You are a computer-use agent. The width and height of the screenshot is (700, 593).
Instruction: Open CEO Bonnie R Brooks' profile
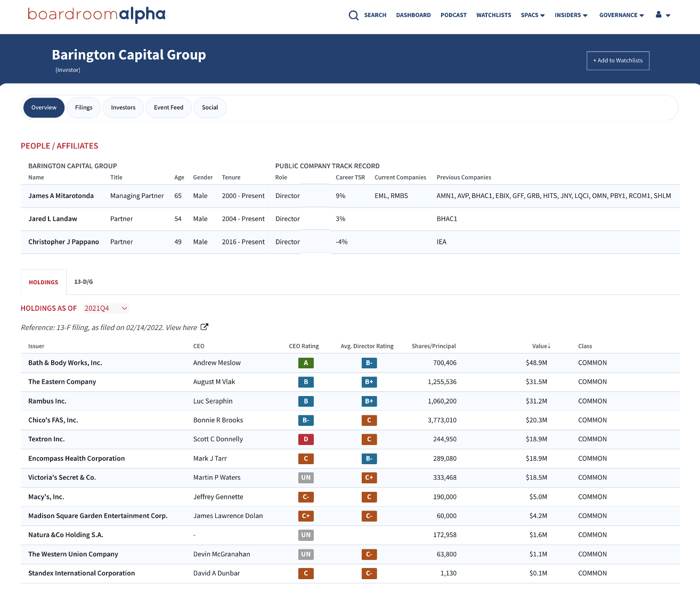coord(218,421)
